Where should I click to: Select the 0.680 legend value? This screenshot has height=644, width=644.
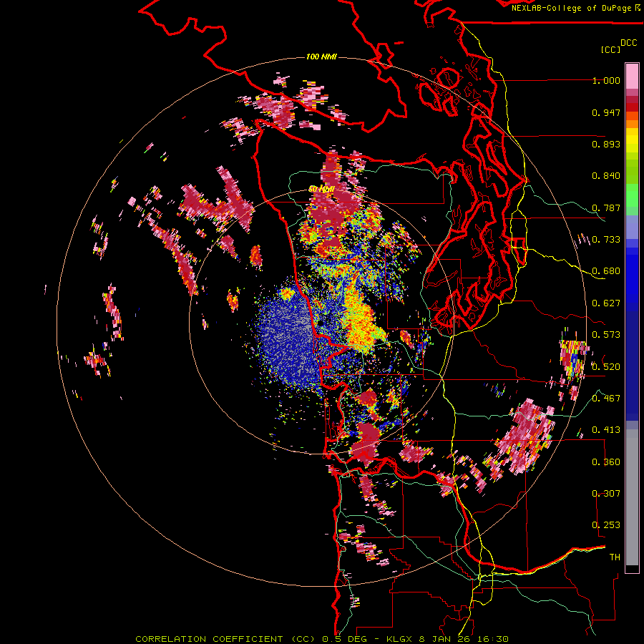(606, 271)
